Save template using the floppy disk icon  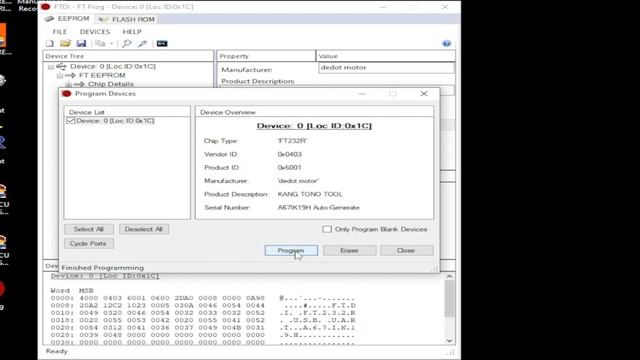point(81,43)
